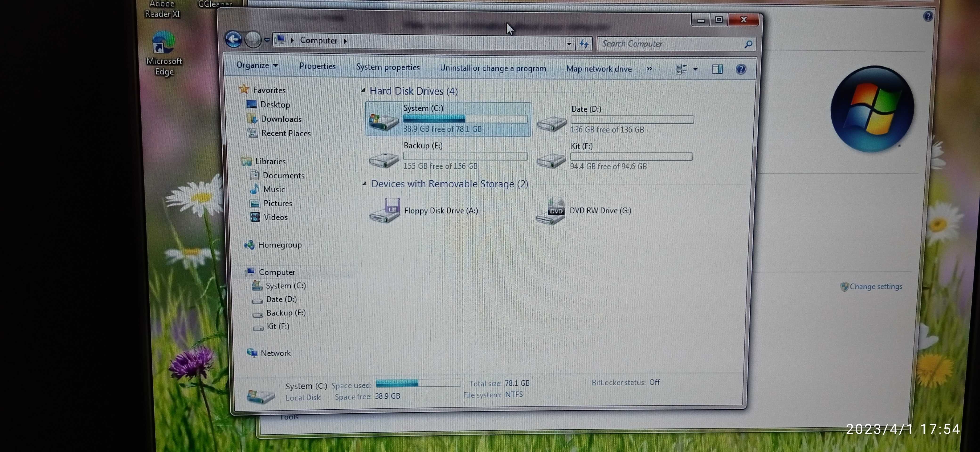Screen dimensions: 980x452
Task: Close the Computer window
Action: tap(743, 19)
